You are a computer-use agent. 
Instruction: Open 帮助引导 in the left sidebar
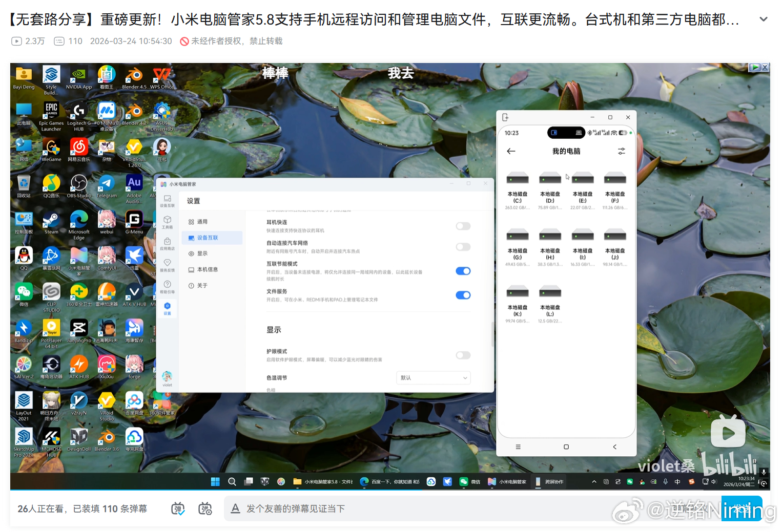(167, 286)
